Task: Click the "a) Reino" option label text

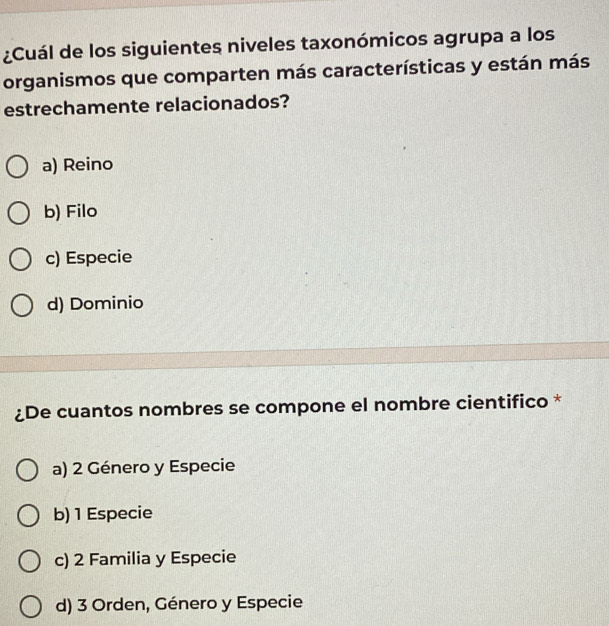Action: (77, 165)
